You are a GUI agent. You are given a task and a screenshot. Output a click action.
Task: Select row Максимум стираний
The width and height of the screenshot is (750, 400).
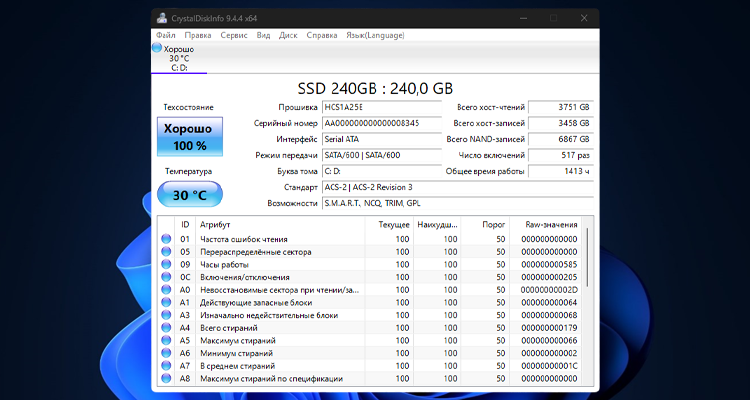[x=370, y=340]
